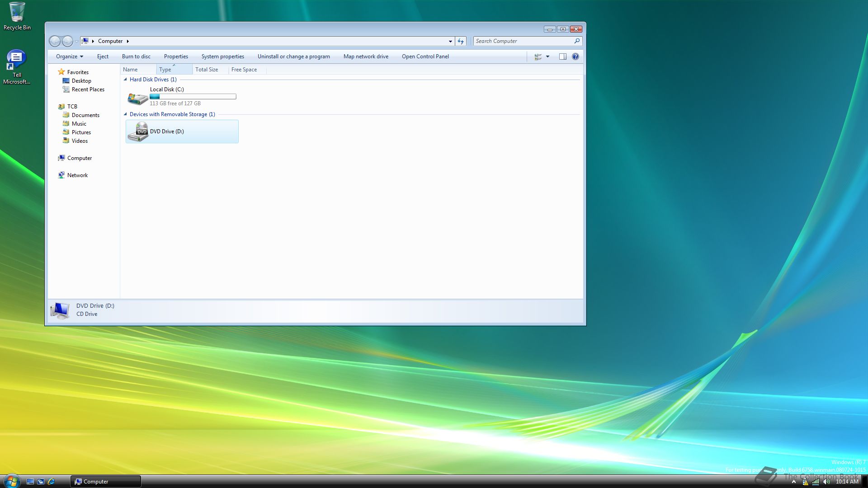The image size is (868, 488).
Task: Open Pictures in the navigation pane
Action: click(81, 132)
